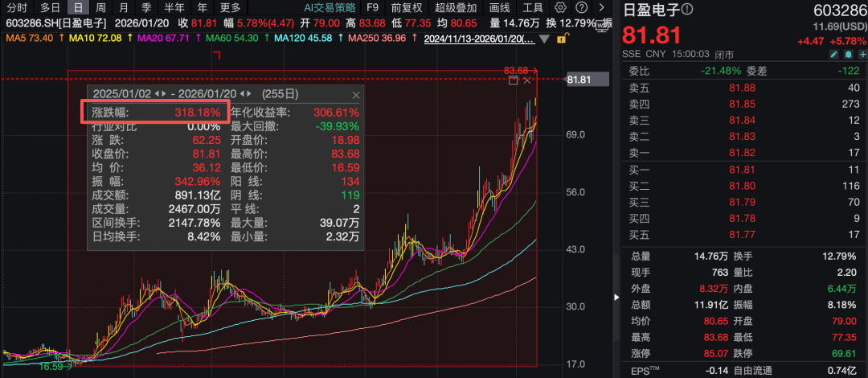This screenshot has width=868, height=378.
Task: Switch to the 周 weekly chart tab
Action: point(101,7)
